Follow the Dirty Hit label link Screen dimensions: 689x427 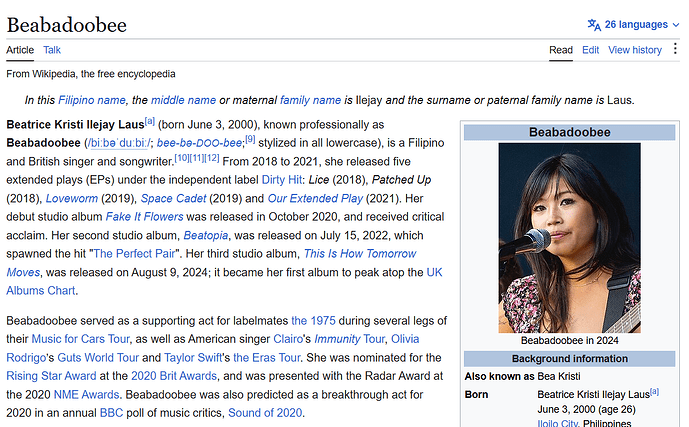(281, 180)
